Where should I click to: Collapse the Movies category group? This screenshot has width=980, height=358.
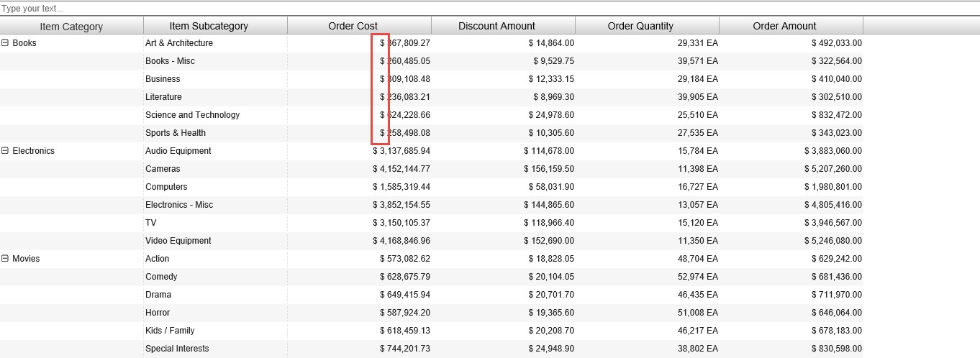coord(5,259)
